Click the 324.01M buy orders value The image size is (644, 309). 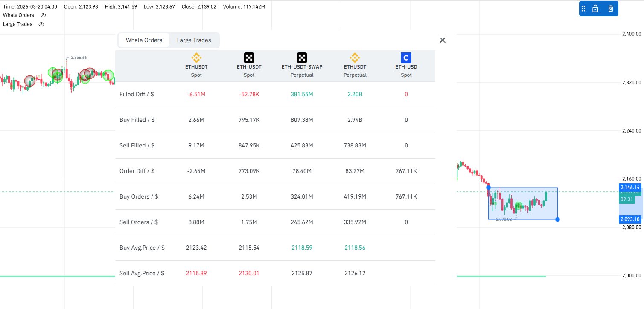click(x=302, y=196)
